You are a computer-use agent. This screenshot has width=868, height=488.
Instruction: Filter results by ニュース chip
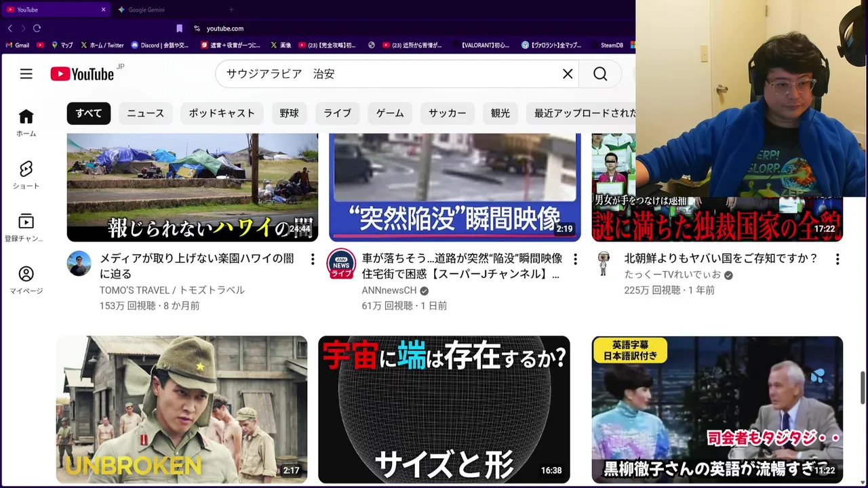146,113
